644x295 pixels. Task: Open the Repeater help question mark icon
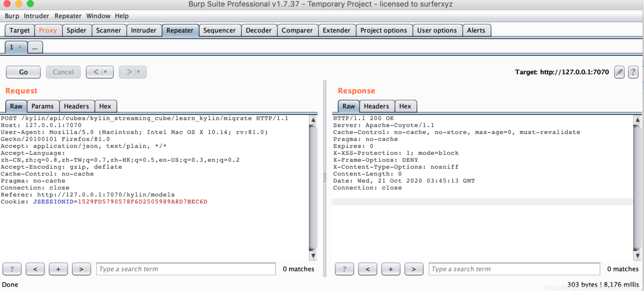tap(633, 72)
